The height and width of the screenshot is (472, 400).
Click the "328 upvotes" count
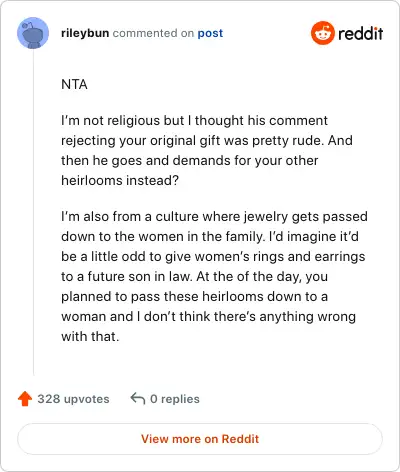click(73, 399)
